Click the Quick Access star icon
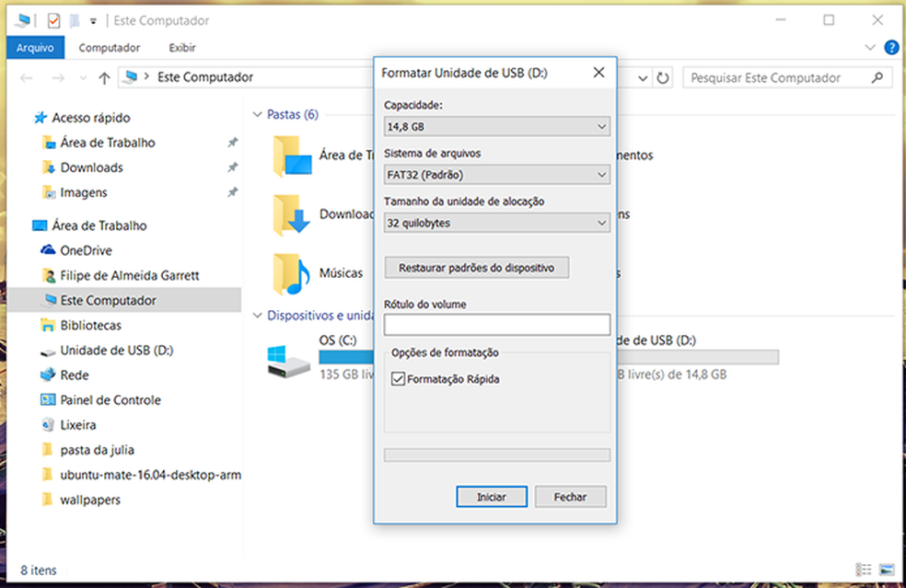906x588 pixels. 40,118
